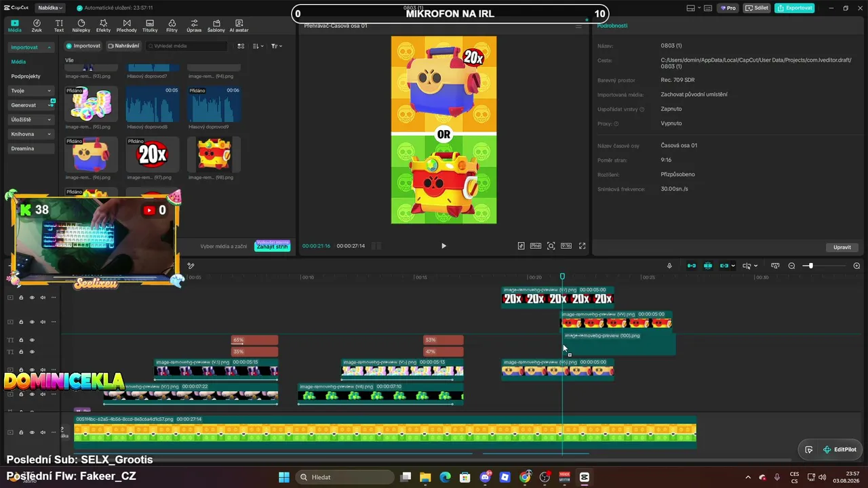The image size is (868, 488).
Task: Click the Upravit button in details panel
Action: pyautogui.click(x=842, y=247)
